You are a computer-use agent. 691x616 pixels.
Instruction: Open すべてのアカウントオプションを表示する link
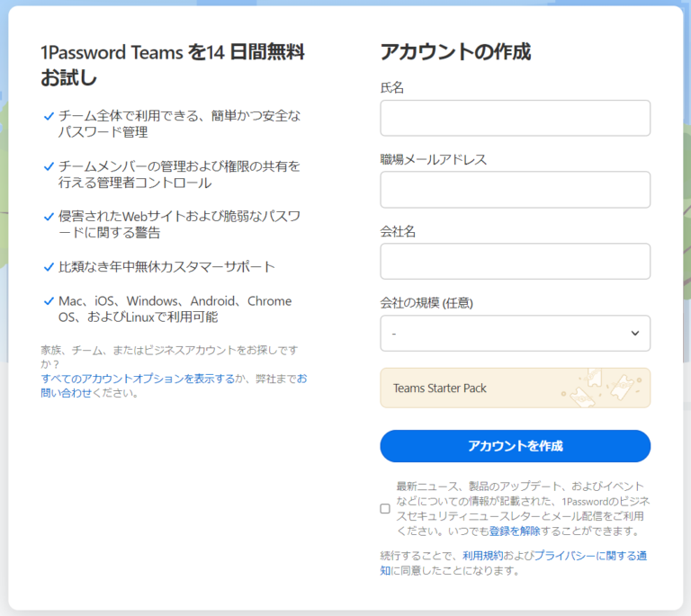click(x=138, y=379)
